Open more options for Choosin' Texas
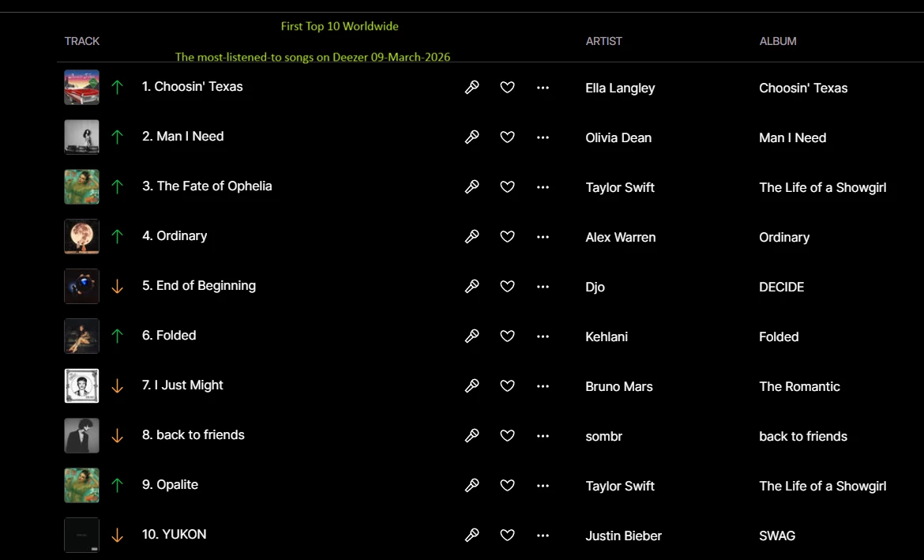This screenshot has width=924, height=560. pos(543,88)
